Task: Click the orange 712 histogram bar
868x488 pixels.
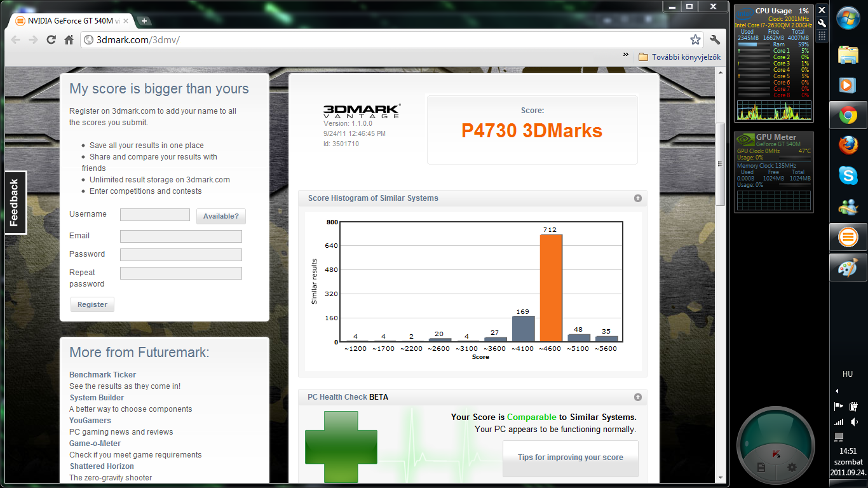Action: coord(551,288)
